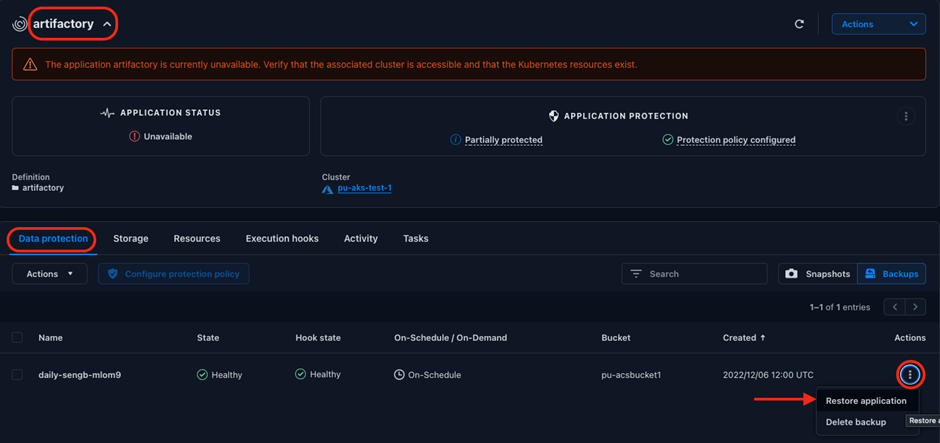Open the pu-aks-test-1 cluster link
Screen dimensions: 940x443
coord(364,188)
